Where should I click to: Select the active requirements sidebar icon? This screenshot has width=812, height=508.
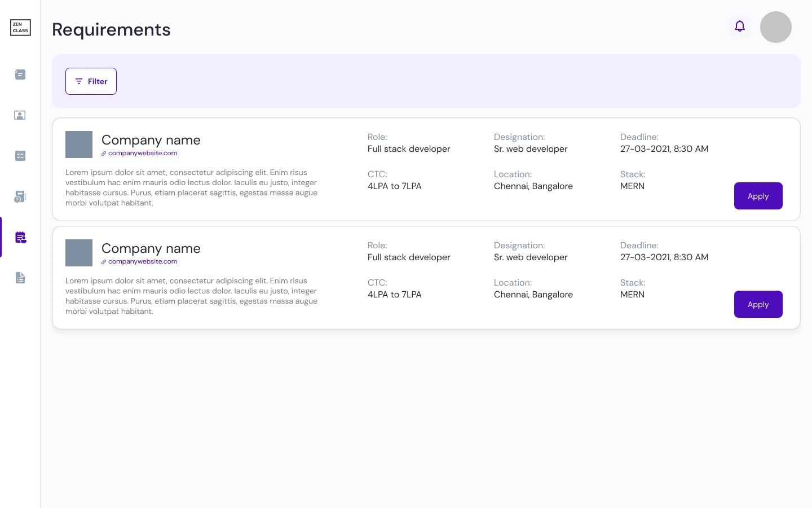click(x=21, y=237)
